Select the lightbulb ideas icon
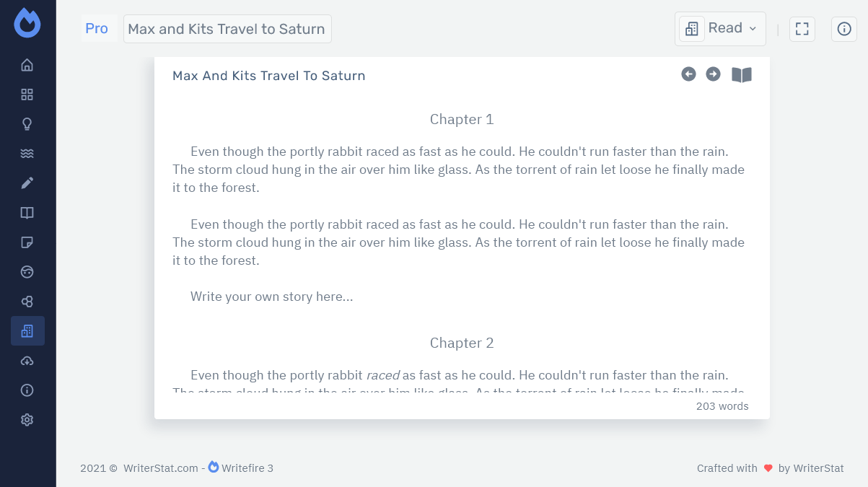 27,124
